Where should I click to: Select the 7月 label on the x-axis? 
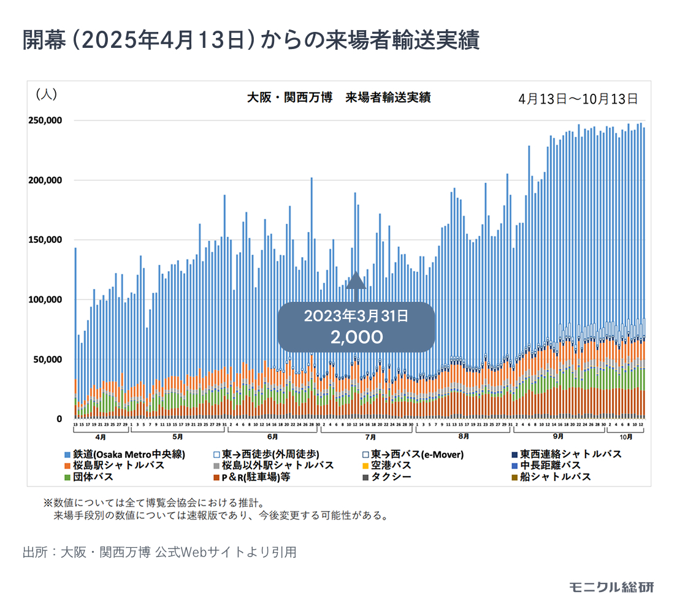click(x=370, y=437)
